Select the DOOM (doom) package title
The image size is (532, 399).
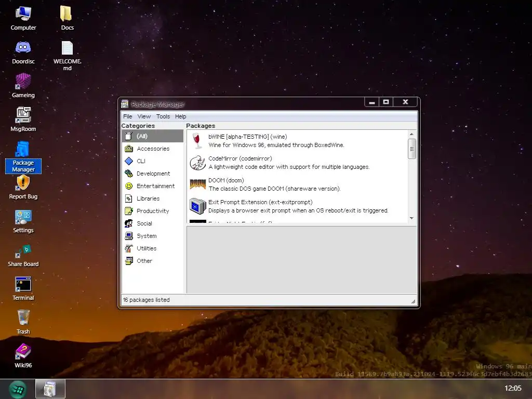[x=226, y=180]
